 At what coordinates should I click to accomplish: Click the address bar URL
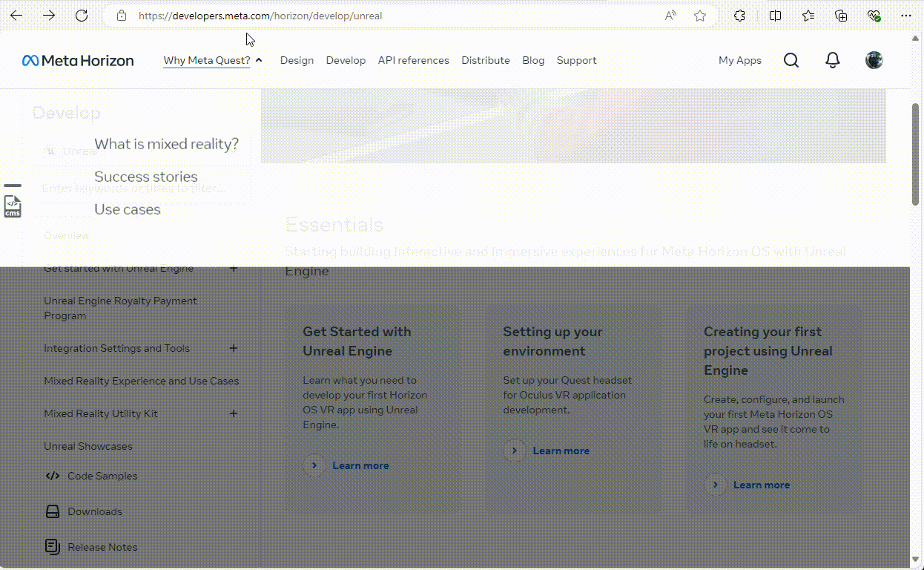tap(260, 16)
